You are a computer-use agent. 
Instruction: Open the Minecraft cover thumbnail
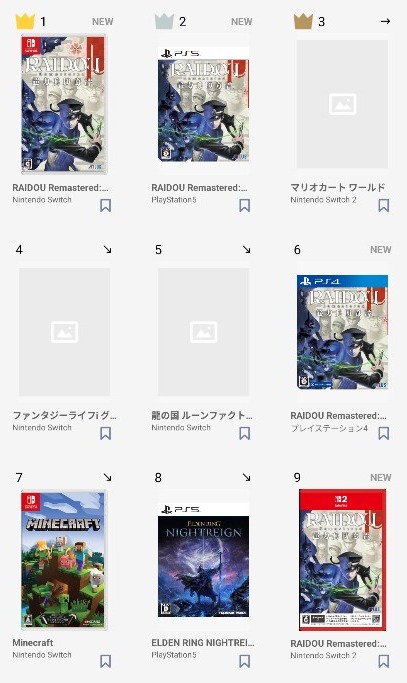64,560
